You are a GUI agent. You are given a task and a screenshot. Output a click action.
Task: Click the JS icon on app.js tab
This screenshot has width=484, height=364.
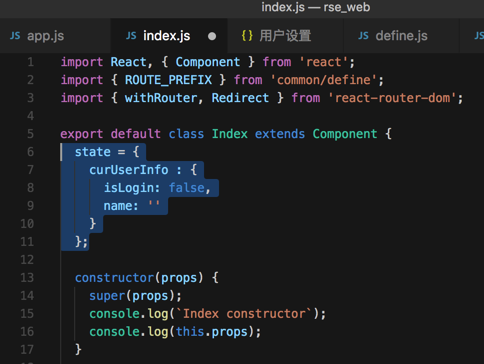click(x=15, y=36)
